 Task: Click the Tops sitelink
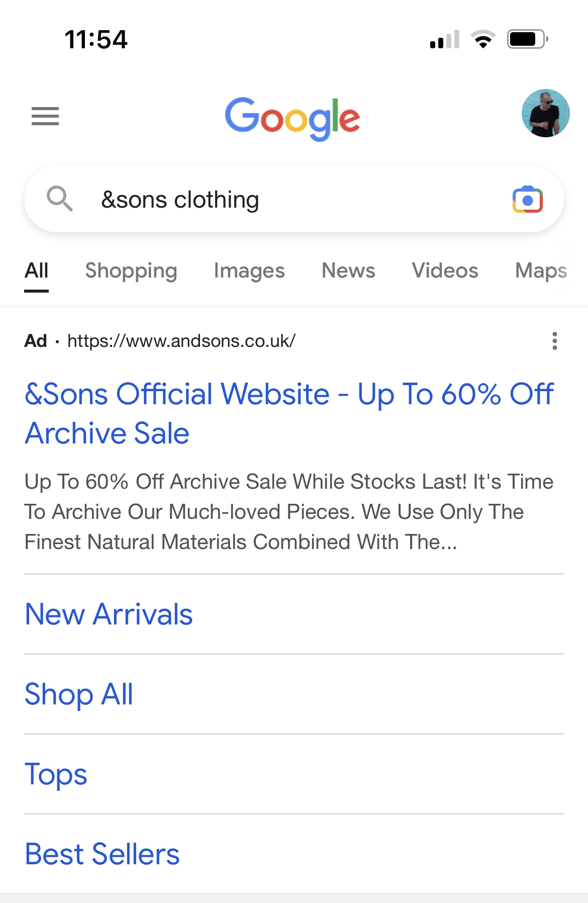(x=56, y=774)
